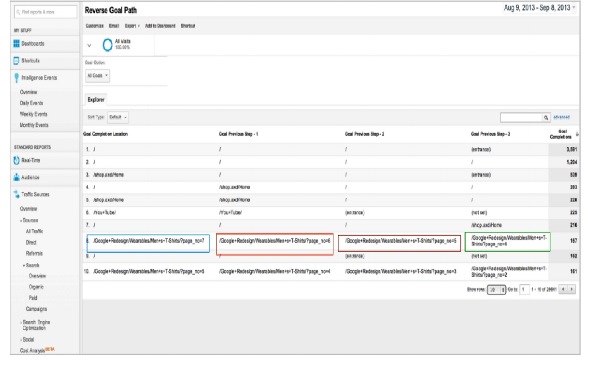Go to the next page arrow
The image size is (600, 368).
click(x=571, y=290)
